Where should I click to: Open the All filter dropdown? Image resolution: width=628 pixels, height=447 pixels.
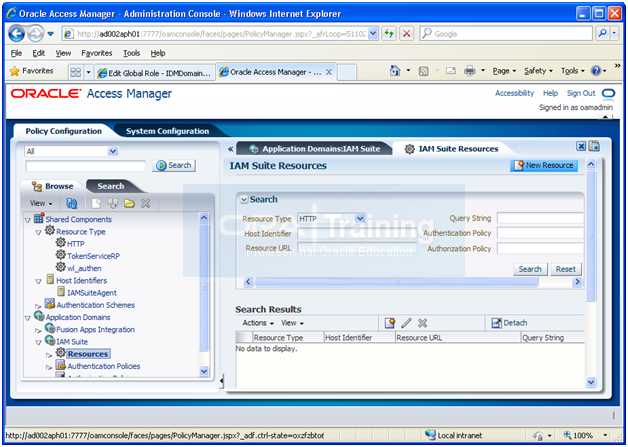pos(113,151)
